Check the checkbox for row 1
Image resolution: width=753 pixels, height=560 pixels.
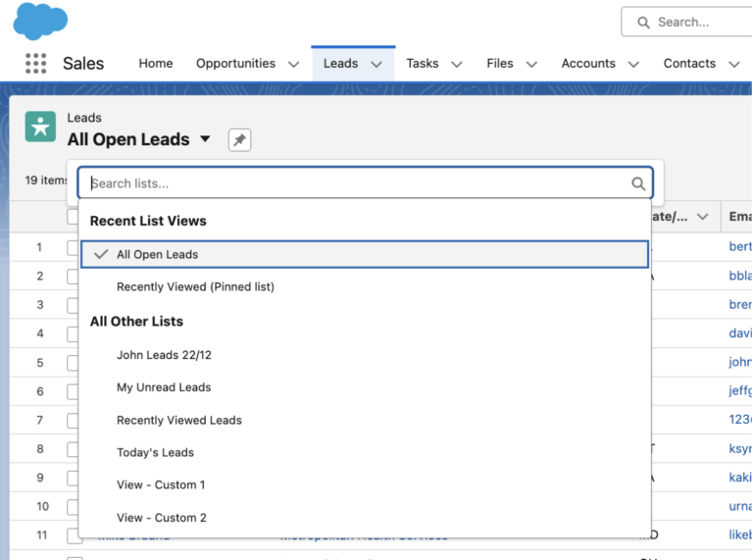point(74,247)
